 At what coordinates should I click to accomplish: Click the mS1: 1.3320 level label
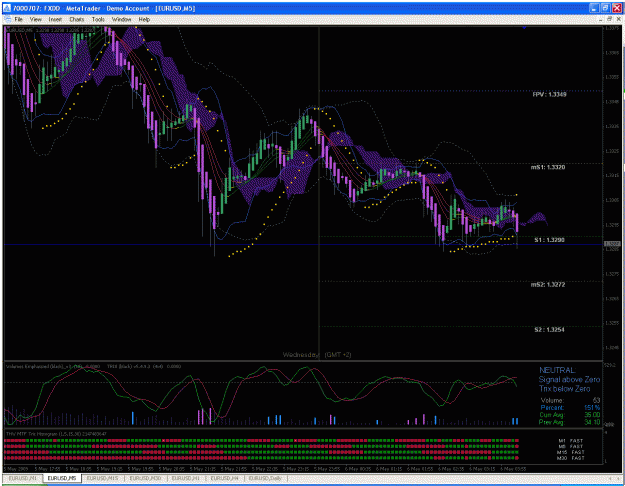[x=548, y=167]
